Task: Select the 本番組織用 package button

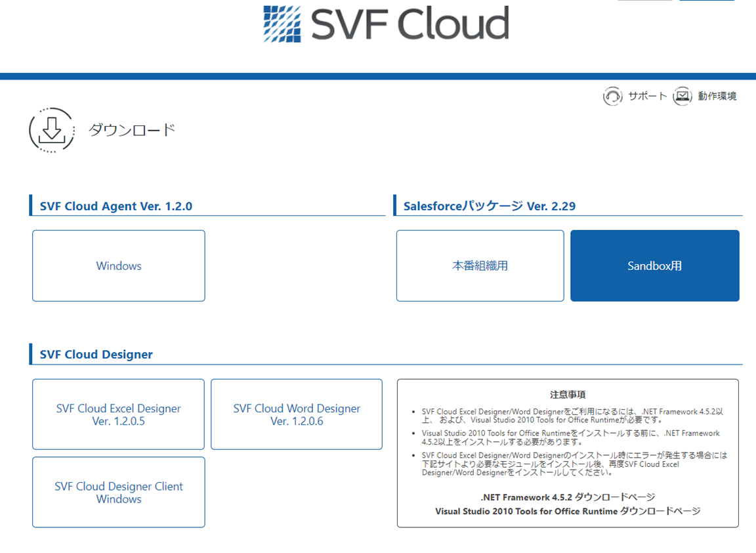Action: pyautogui.click(x=480, y=266)
